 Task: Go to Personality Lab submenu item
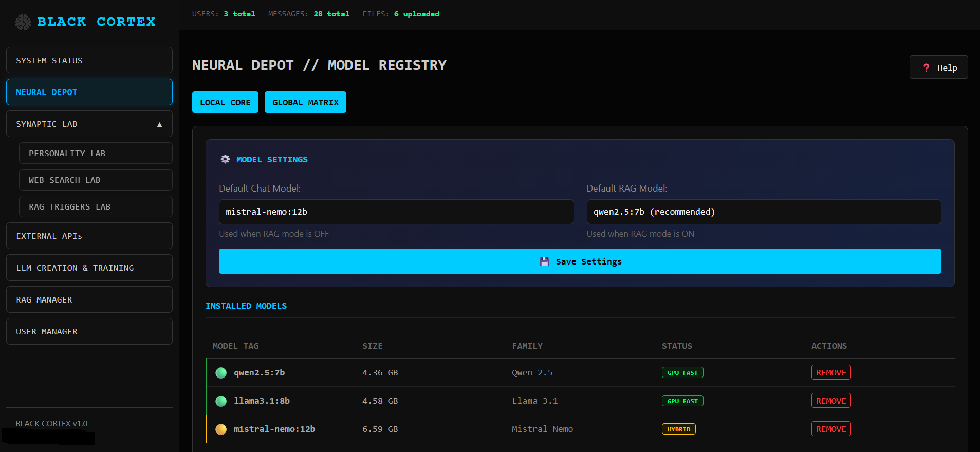95,154
